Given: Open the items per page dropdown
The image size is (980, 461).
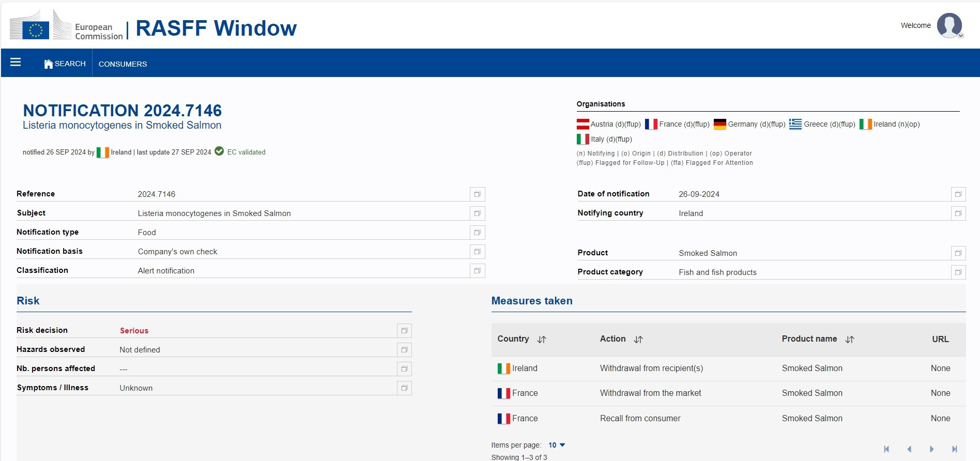Looking at the screenshot, I should pyautogui.click(x=557, y=445).
